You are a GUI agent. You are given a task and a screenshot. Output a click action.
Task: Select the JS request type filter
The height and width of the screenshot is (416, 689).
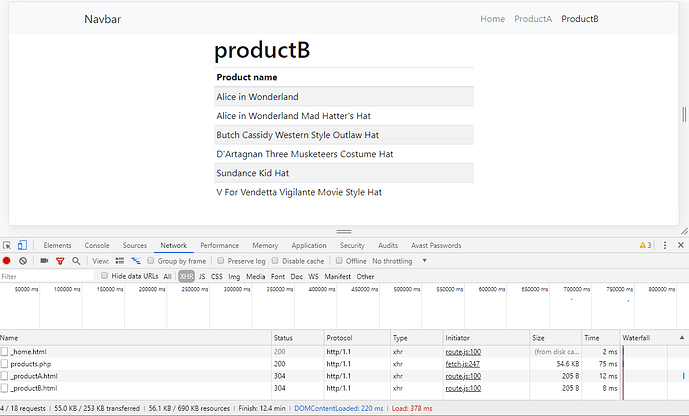[x=202, y=276]
